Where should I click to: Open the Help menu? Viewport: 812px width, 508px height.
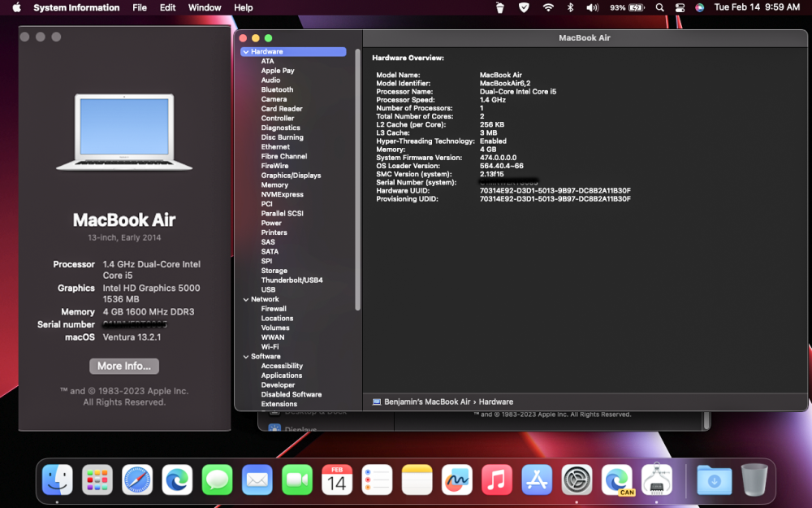243,7
